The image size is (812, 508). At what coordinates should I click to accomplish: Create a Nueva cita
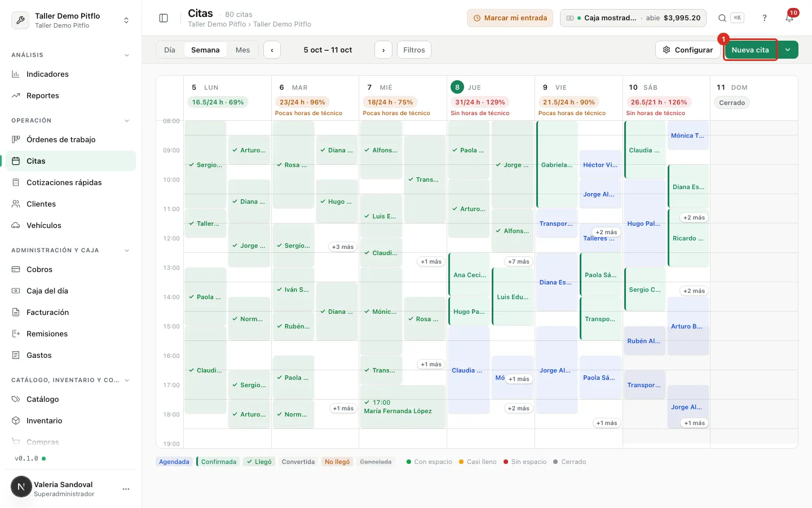point(750,50)
